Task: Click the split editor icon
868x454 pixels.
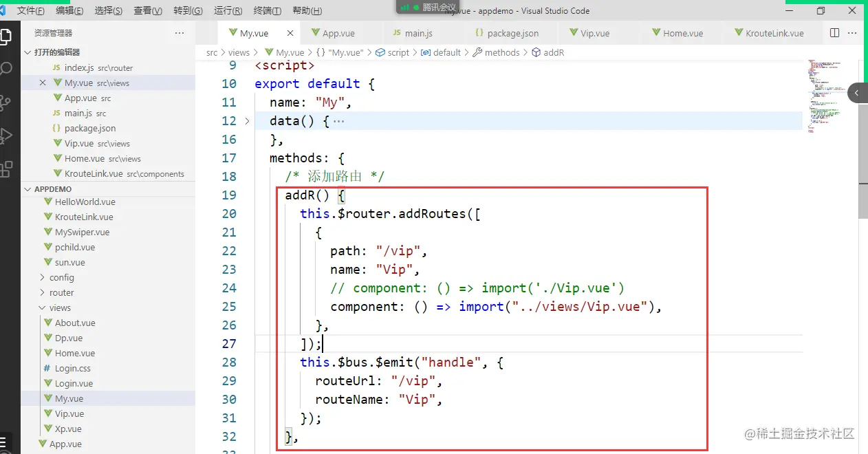Action: tap(834, 33)
